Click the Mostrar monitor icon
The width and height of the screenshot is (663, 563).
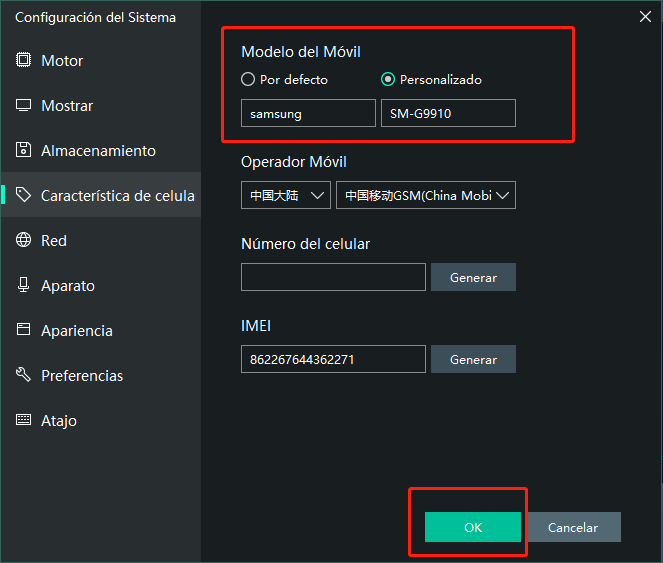coord(23,105)
